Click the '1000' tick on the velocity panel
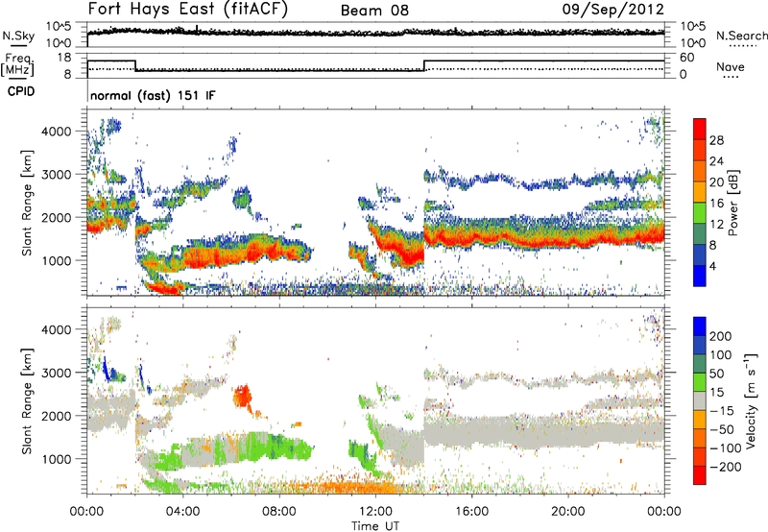The width and height of the screenshot is (768, 532). tap(57, 459)
